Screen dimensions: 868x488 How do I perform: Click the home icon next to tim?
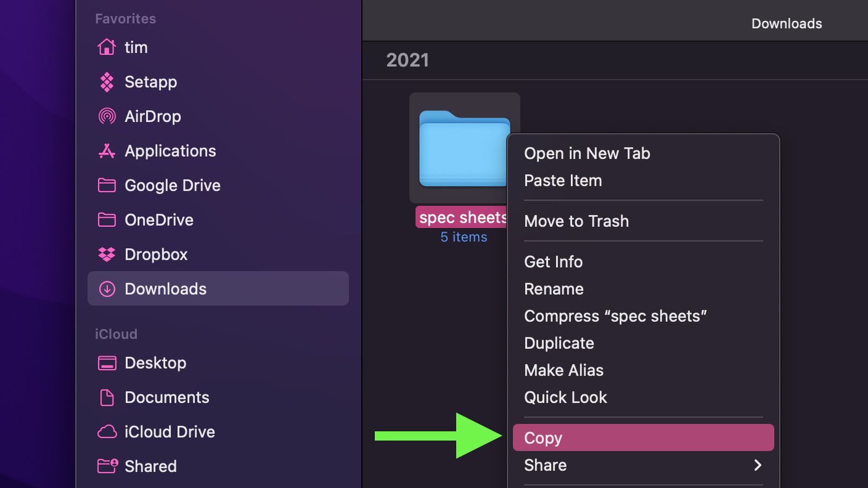[106, 47]
